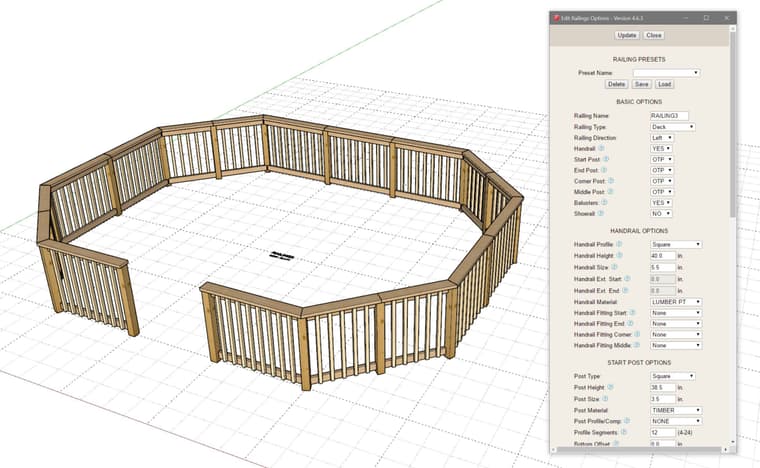
Task: Open the End Post OTP dropdown
Action: [662, 171]
